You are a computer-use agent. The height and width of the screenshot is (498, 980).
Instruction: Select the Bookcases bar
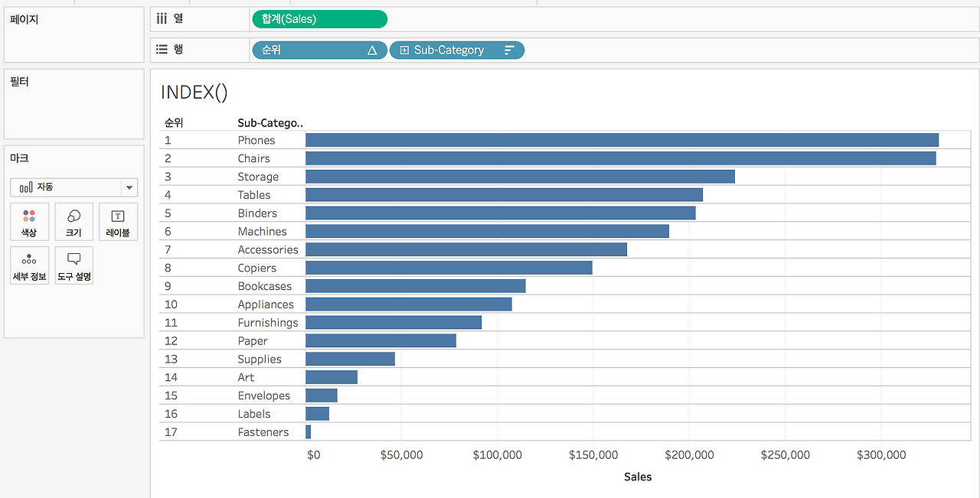click(x=416, y=286)
